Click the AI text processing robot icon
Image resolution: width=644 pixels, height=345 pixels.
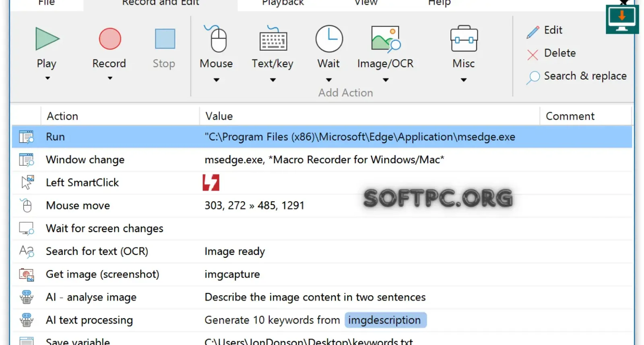tap(27, 320)
